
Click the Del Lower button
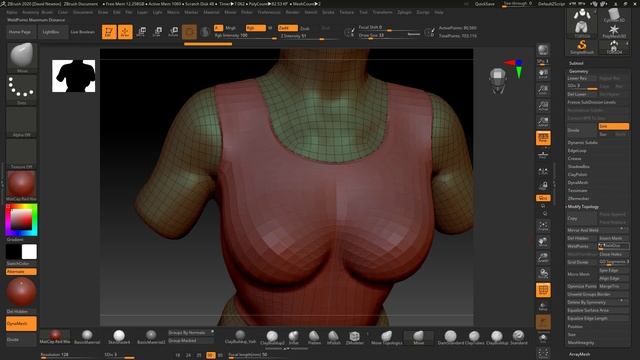coord(581,94)
